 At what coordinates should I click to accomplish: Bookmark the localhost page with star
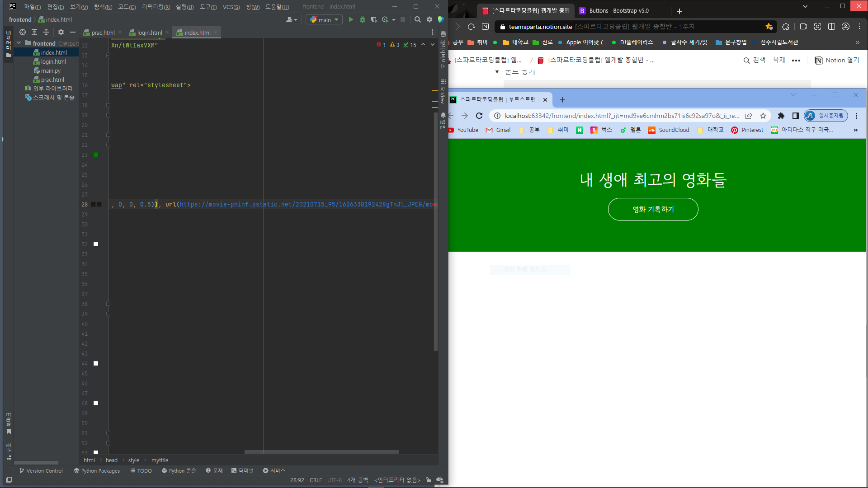pos(763,116)
